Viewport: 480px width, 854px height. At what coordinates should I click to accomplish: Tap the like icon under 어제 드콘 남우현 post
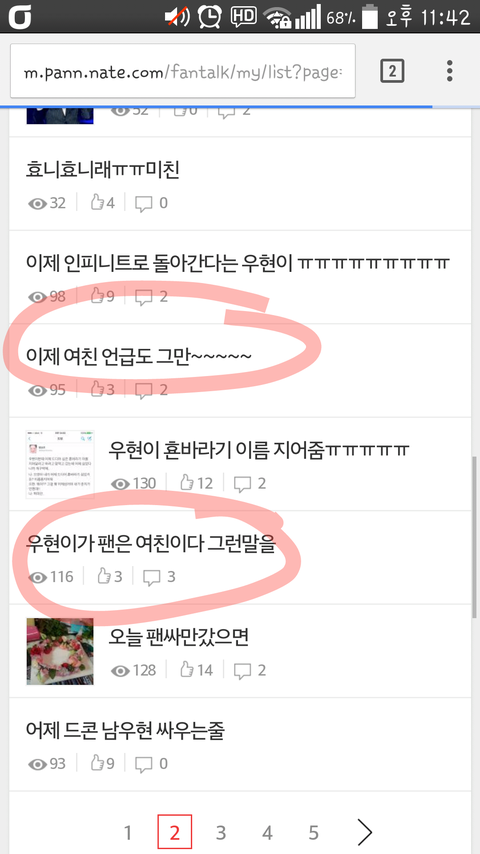pyautogui.click(x=97, y=764)
